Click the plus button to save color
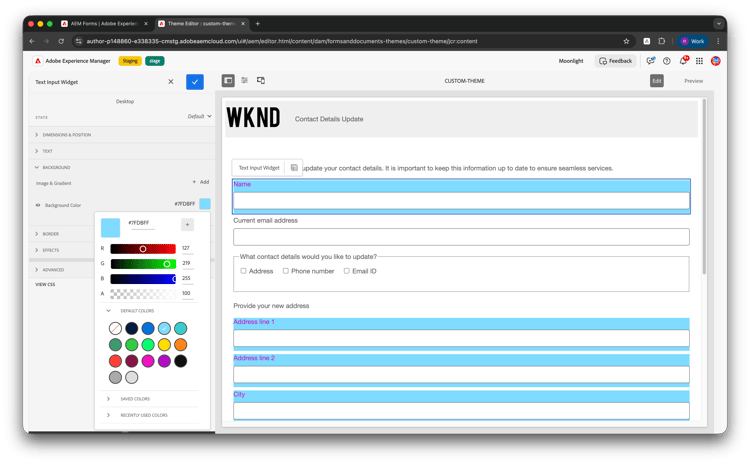This screenshot has height=464, width=750. pos(188,224)
